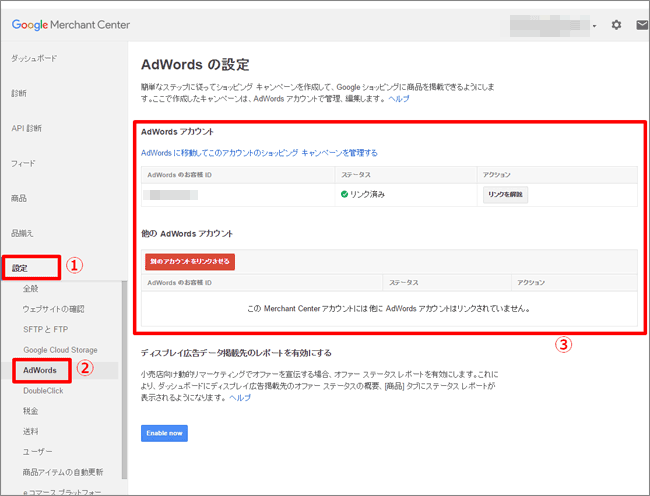650x496 pixels.
Task: Select 送料 under settings
Action: coord(31,431)
